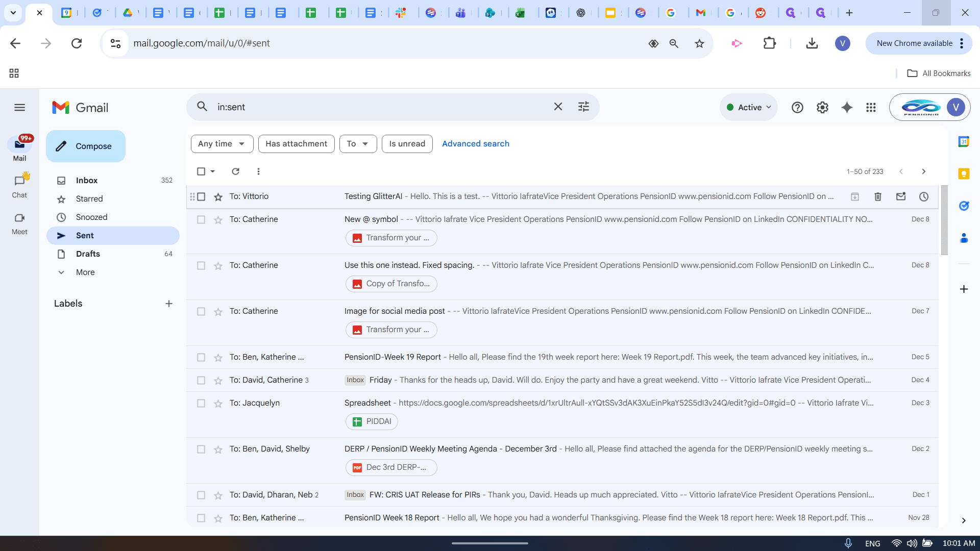Star the Use this one instead email

[x=218, y=266]
